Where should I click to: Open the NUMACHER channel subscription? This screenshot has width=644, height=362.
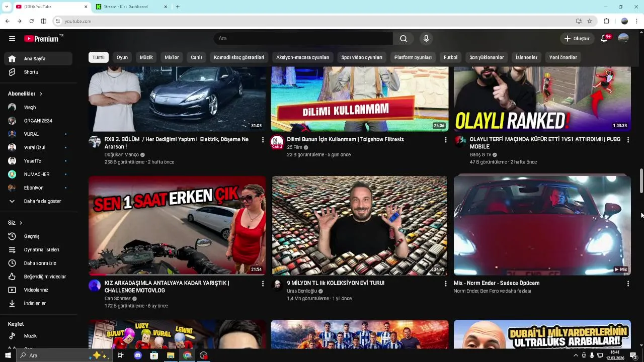pyautogui.click(x=38, y=174)
